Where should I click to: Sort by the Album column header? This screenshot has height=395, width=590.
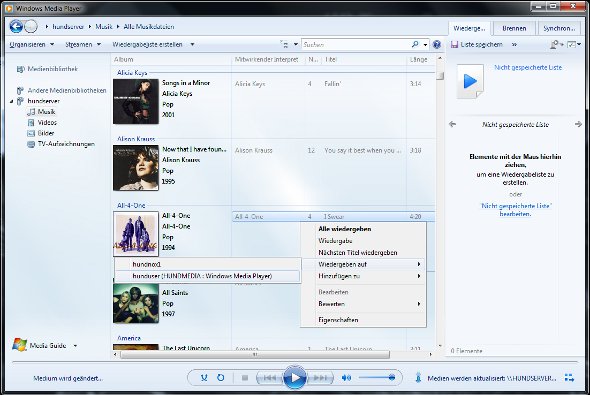(171, 59)
